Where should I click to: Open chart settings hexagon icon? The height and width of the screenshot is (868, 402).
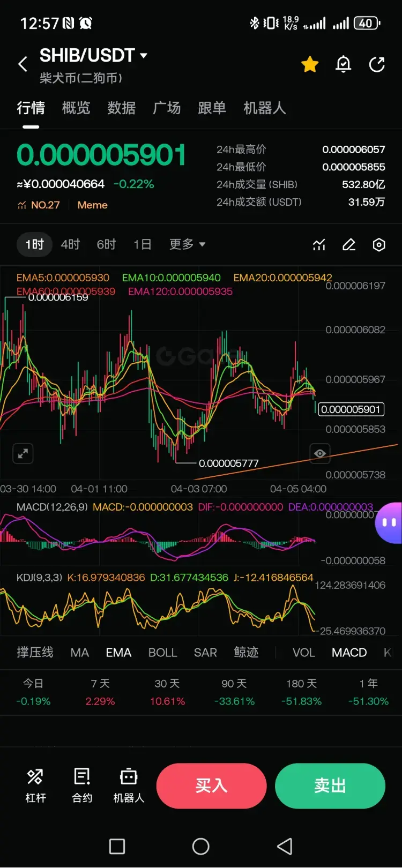[x=379, y=245]
